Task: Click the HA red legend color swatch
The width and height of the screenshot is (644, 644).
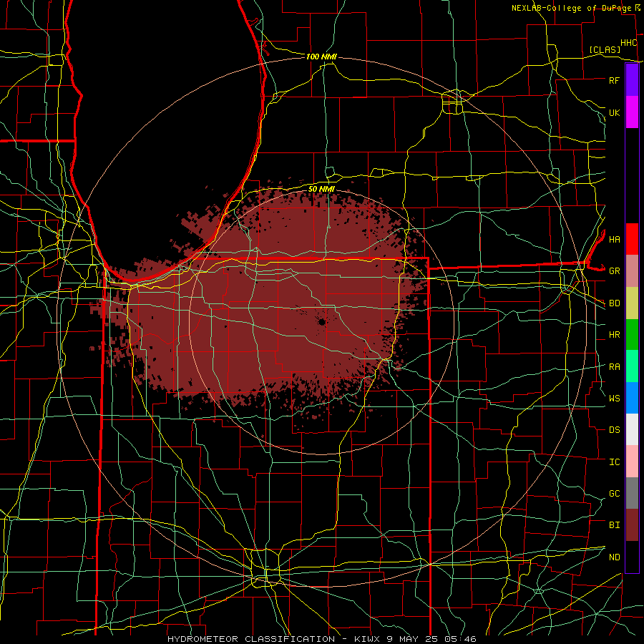Action: [632, 239]
